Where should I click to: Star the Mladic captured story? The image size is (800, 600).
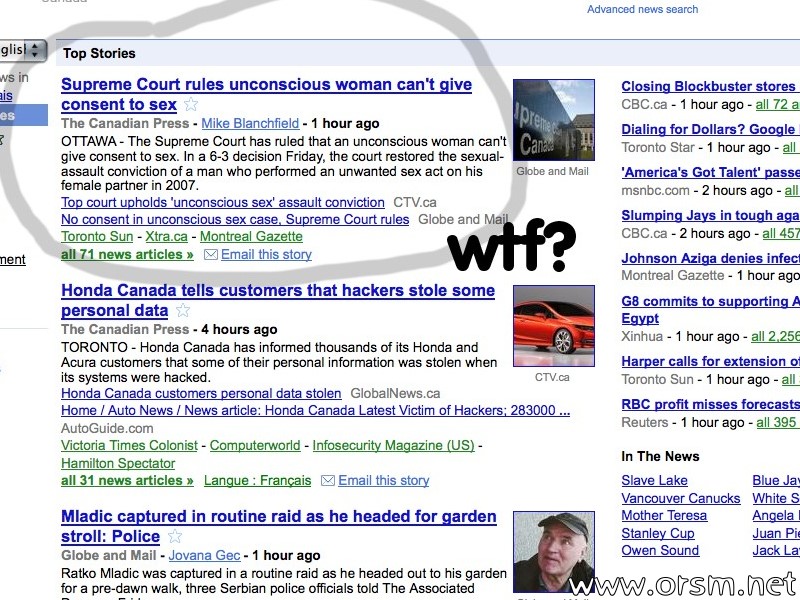pos(174,536)
